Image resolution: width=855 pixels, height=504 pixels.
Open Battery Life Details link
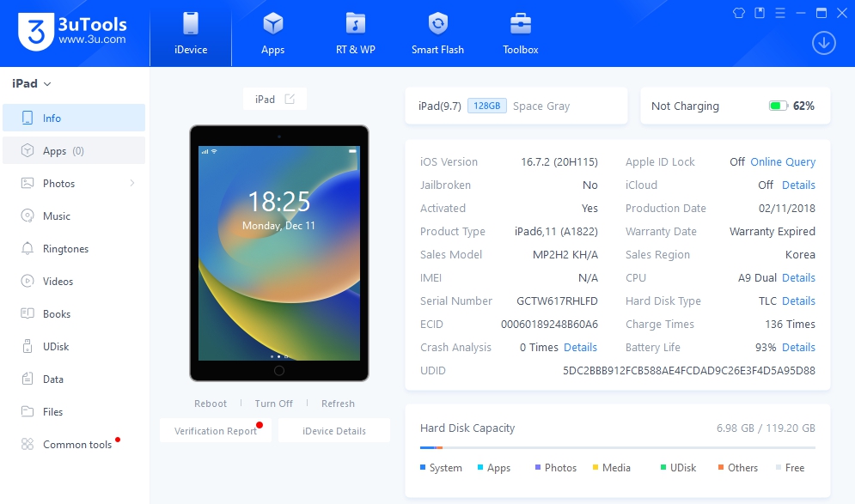coord(798,348)
